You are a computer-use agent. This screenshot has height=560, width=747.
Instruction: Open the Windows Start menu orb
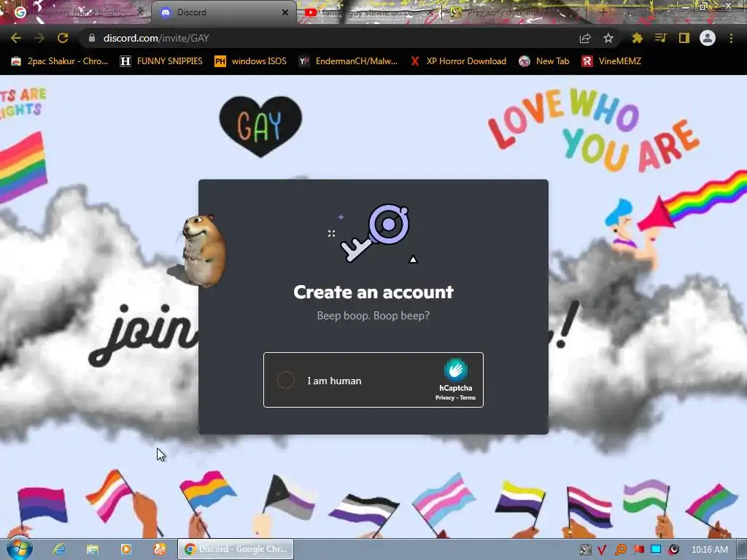tap(19, 548)
